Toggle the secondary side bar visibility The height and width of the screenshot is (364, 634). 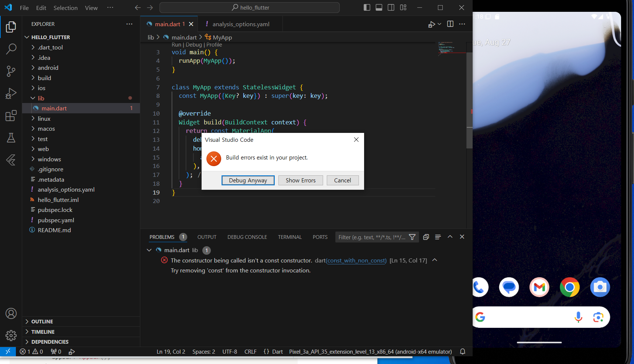tap(391, 7)
